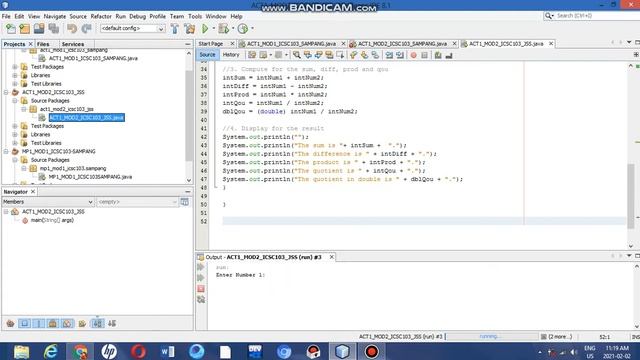Click the Save All toolbar icon
Screen dimensions: 640x360
(x=53, y=29)
